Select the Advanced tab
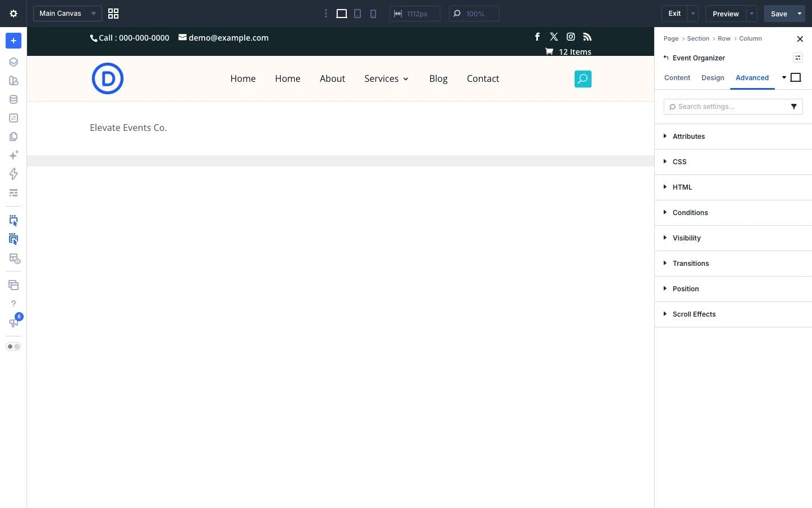Screen dimensions: 812x508 [752, 78]
